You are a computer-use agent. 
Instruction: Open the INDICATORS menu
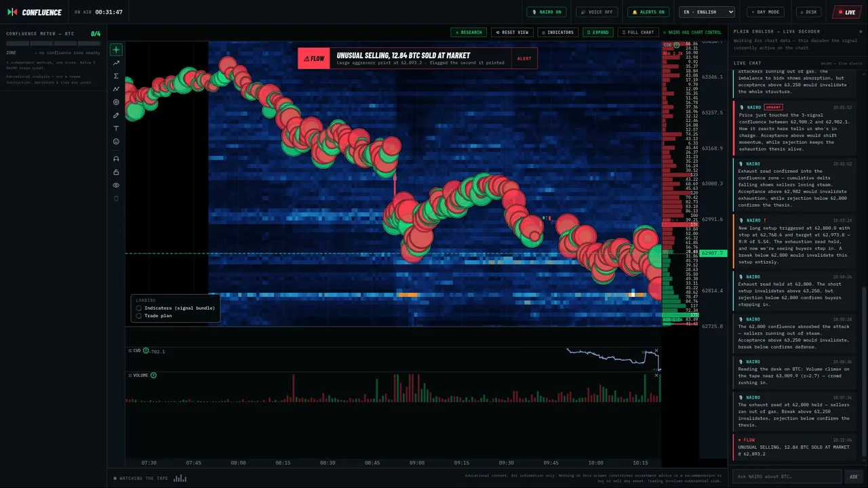point(558,33)
